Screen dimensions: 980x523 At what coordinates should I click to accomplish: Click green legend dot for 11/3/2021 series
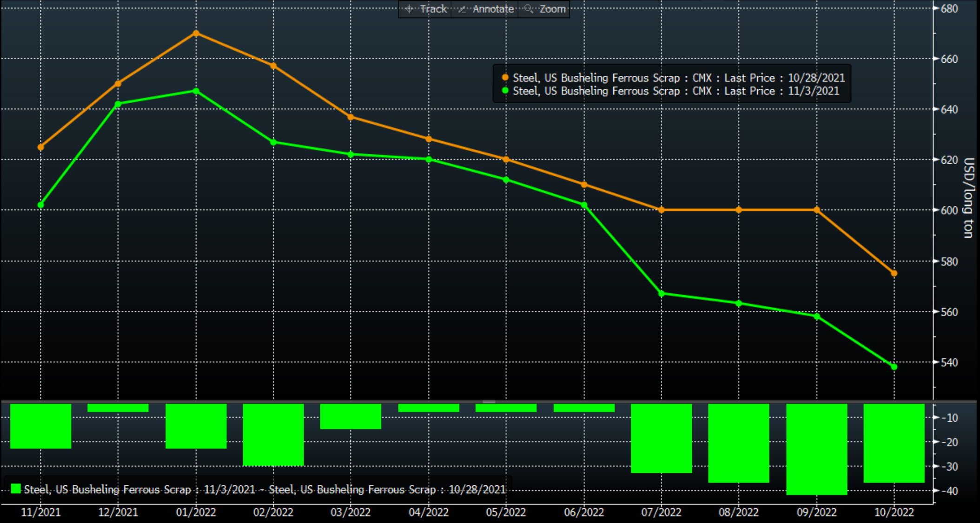point(505,91)
